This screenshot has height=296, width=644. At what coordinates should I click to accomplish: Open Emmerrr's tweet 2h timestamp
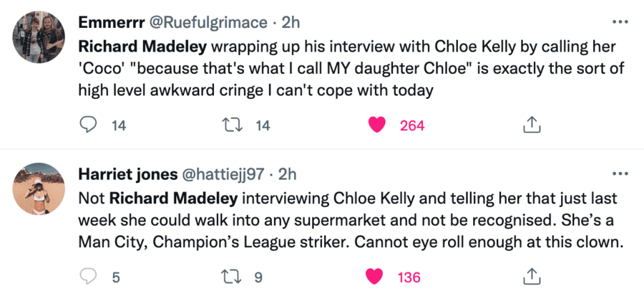(291, 22)
